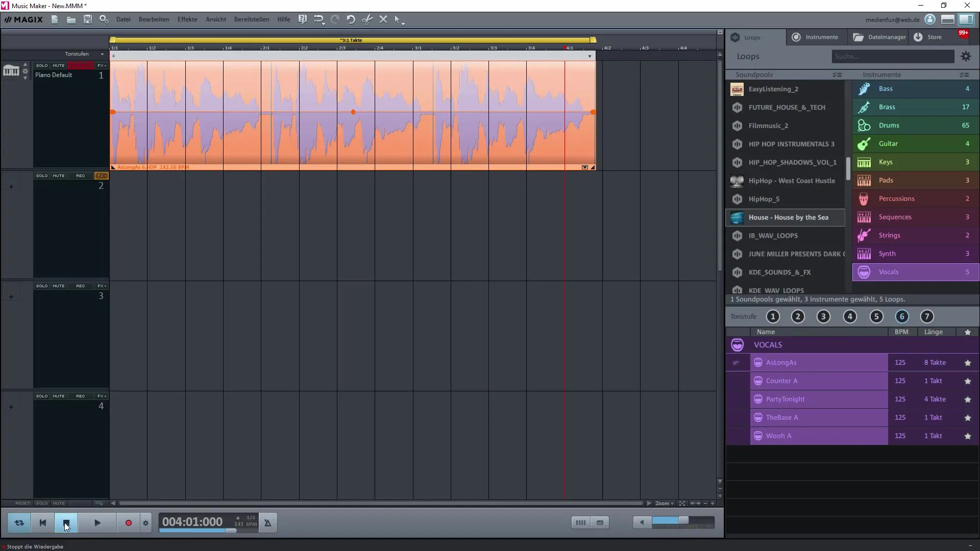Open the metronome icon in transport bar

pyautogui.click(x=267, y=523)
